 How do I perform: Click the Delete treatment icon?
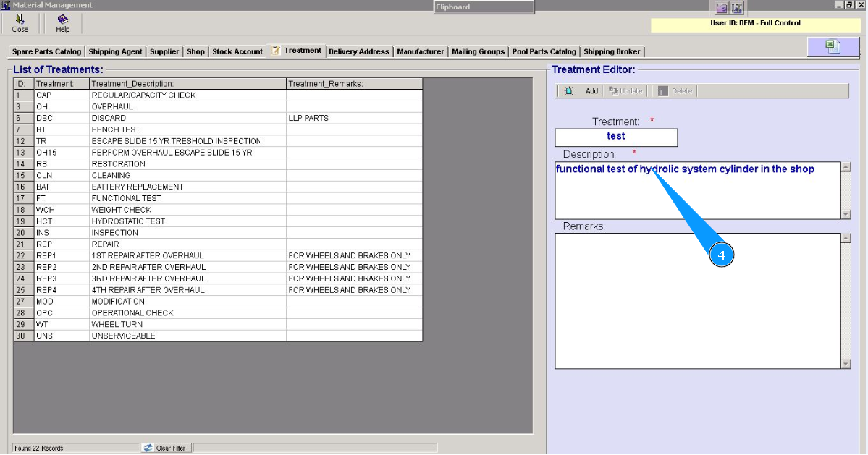[662, 91]
